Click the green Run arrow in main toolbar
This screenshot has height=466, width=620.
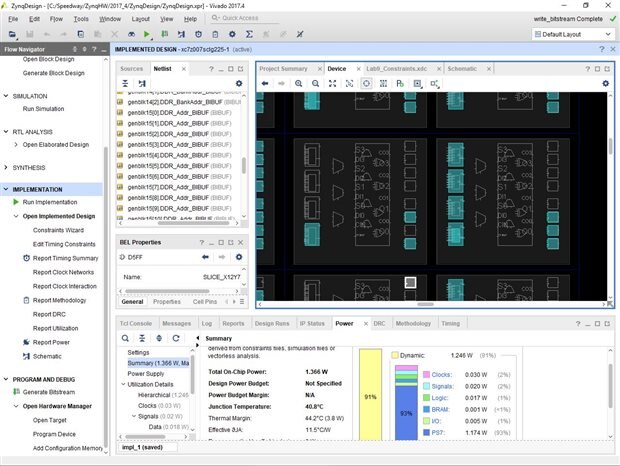click(x=147, y=34)
